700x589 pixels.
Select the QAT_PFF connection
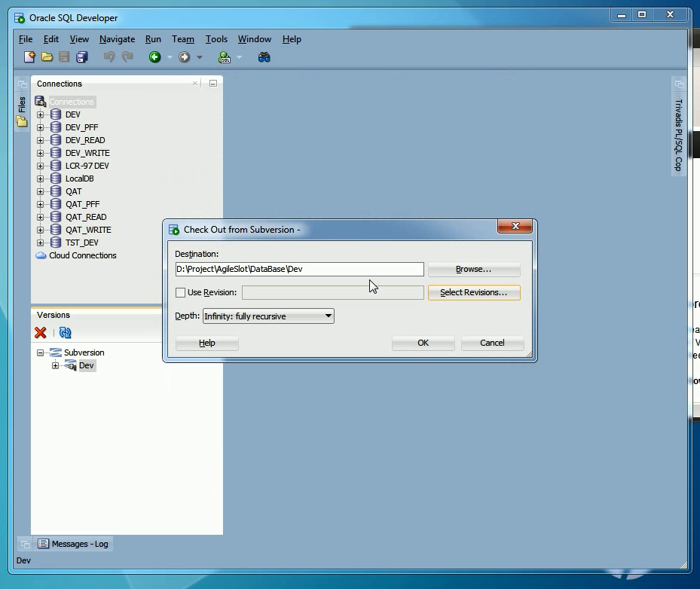(x=83, y=204)
